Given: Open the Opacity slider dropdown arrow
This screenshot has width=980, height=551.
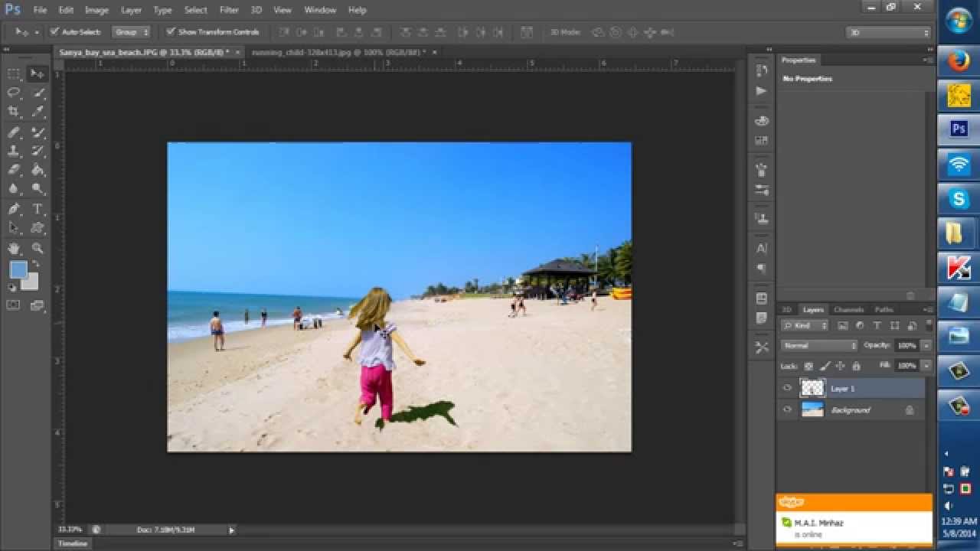Looking at the screenshot, I should (x=926, y=346).
